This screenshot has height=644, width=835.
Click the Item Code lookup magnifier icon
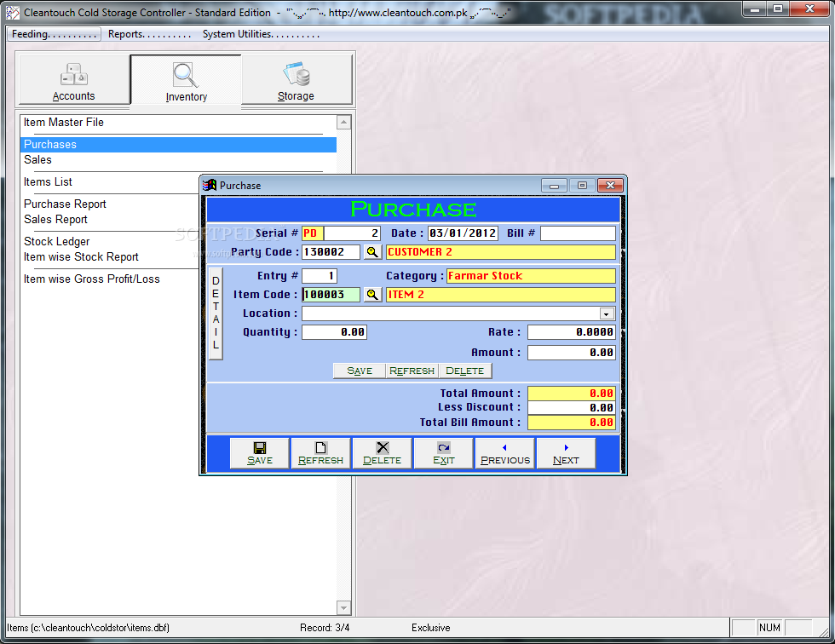(x=372, y=295)
